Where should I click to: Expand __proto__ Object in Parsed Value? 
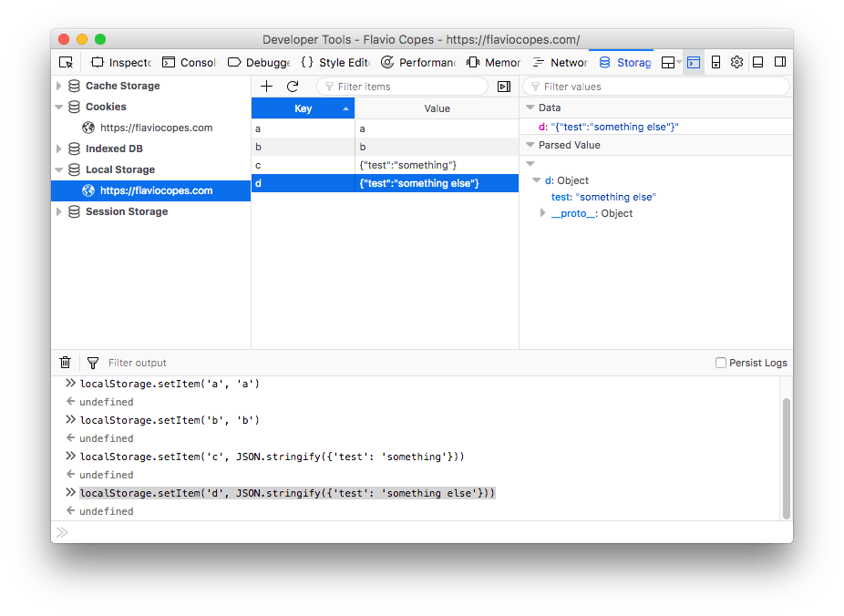(543, 212)
